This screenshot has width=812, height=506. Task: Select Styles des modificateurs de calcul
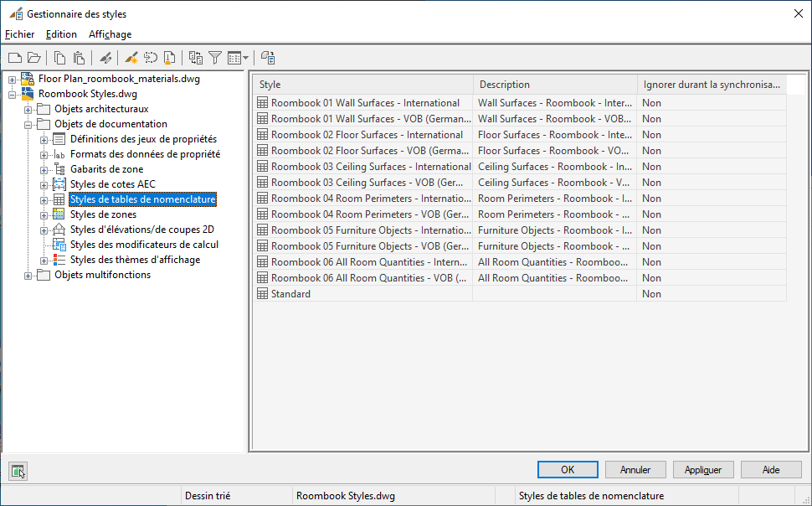click(145, 244)
